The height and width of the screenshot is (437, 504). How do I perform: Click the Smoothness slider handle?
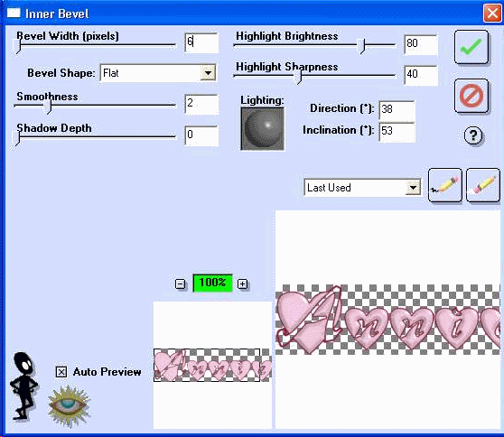49,106
